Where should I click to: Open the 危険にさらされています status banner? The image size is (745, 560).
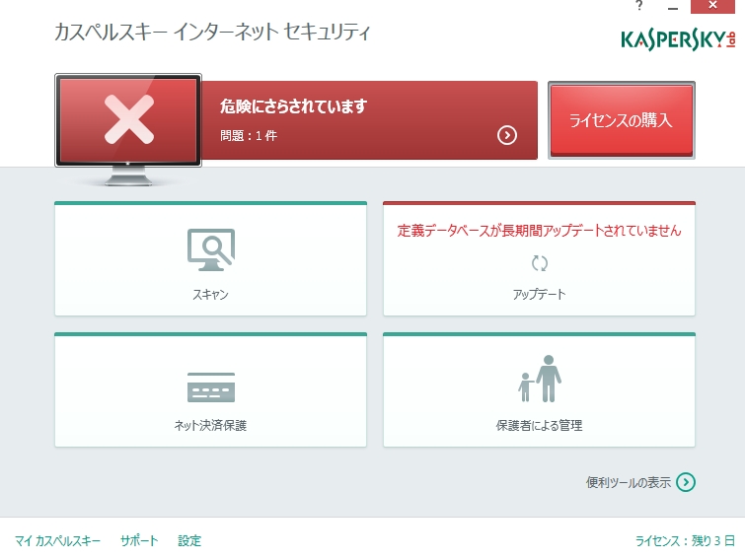pyautogui.click(x=370, y=120)
